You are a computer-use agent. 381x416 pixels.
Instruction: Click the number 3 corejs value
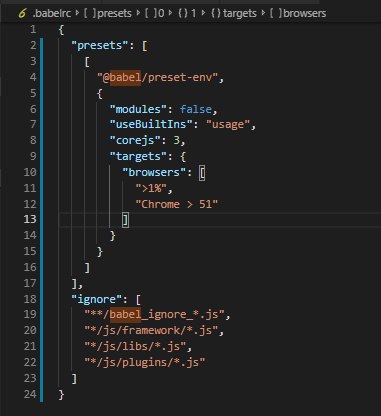click(176, 140)
